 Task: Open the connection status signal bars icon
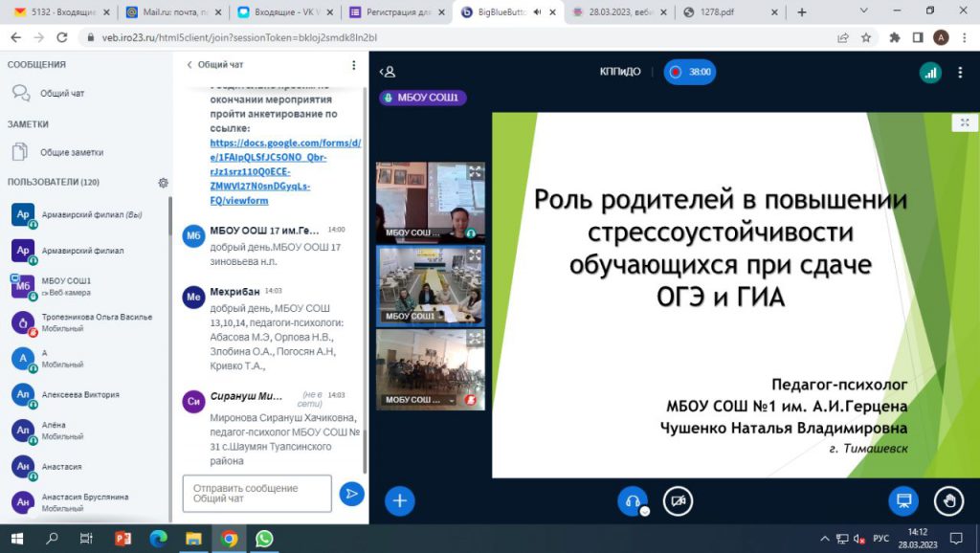pyautogui.click(x=929, y=72)
